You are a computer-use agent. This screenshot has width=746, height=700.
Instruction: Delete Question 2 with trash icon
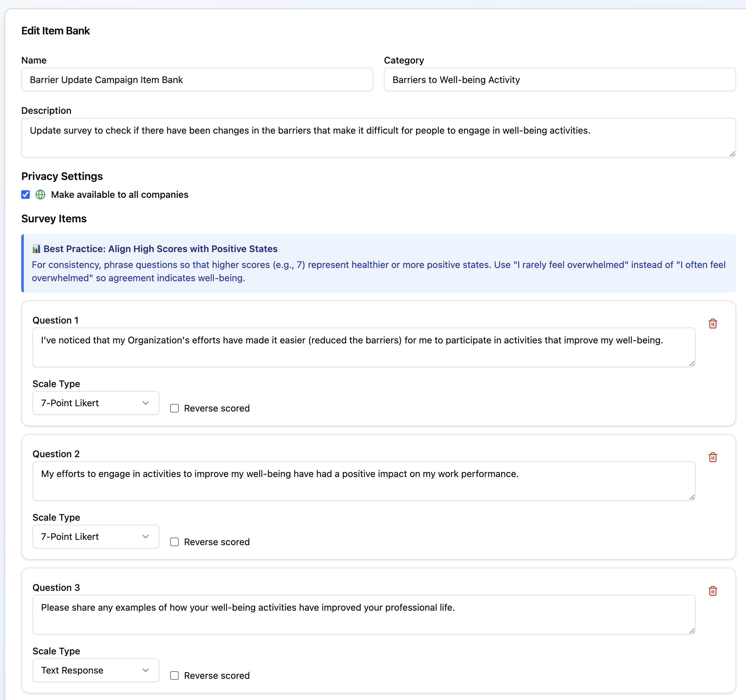coord(712,457)
